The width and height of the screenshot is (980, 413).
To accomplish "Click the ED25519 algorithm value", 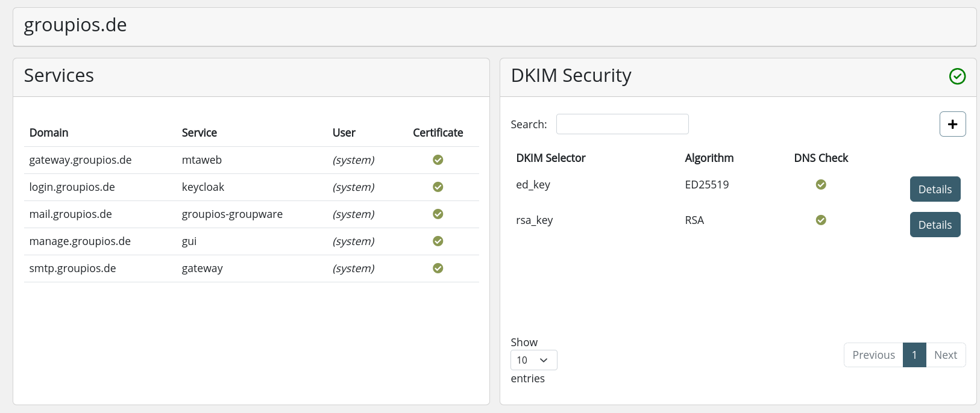I will 707,185.
